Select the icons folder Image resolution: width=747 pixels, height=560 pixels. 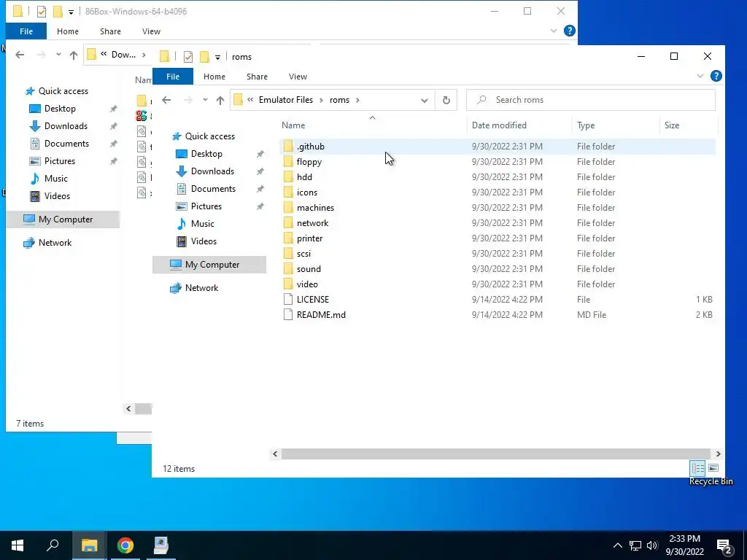coord(306,192)
